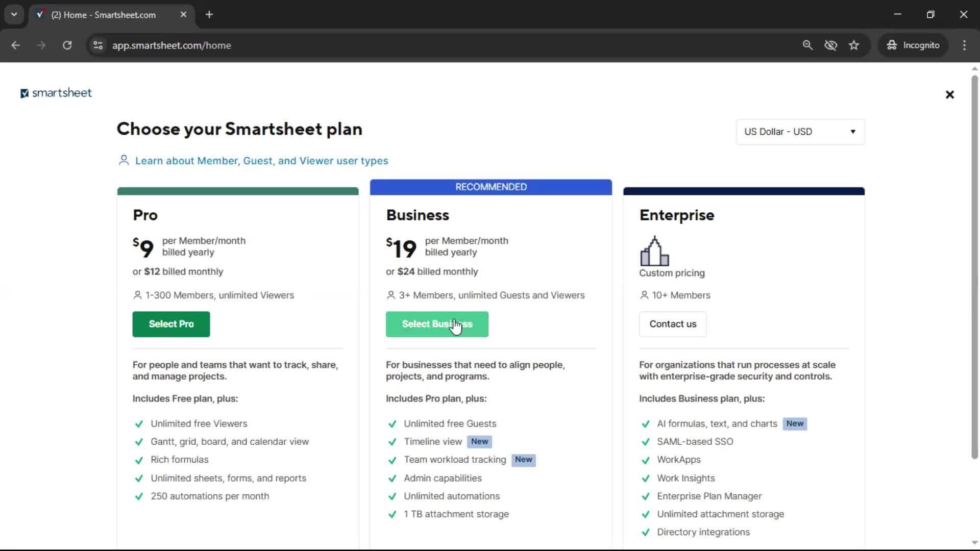The image size is (980, 551).
Task: Open the tab search chevron
Action: (x=14, y=14)
